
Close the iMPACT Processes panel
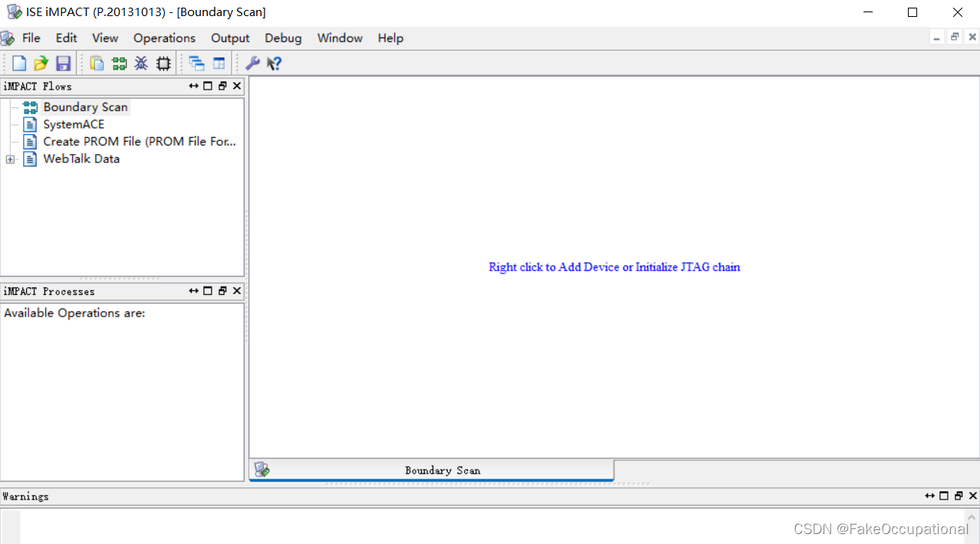pos(237,290)
